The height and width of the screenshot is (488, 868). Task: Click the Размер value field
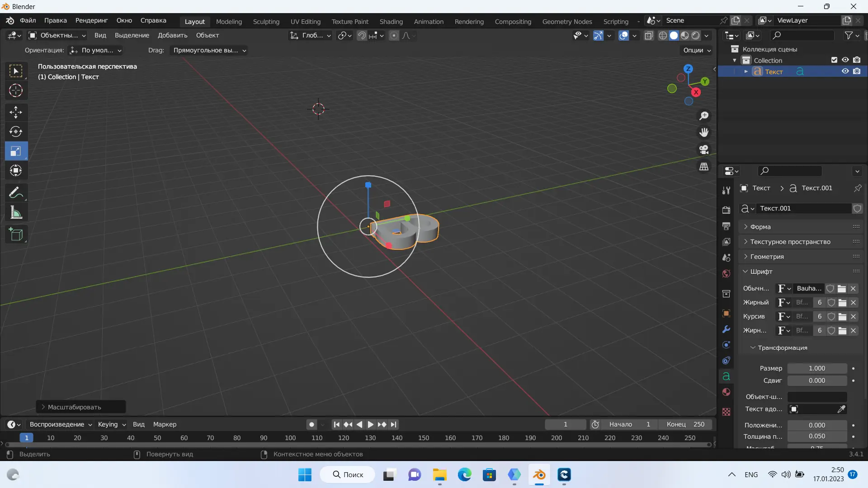pyautogui.click(x=817, y=368)
